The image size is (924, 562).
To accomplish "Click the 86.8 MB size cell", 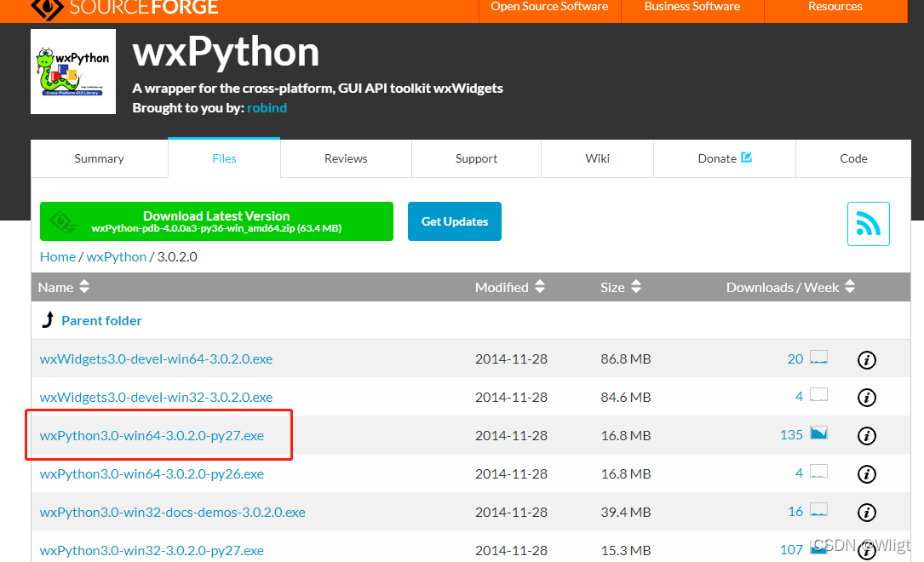I will coord(626,358).
